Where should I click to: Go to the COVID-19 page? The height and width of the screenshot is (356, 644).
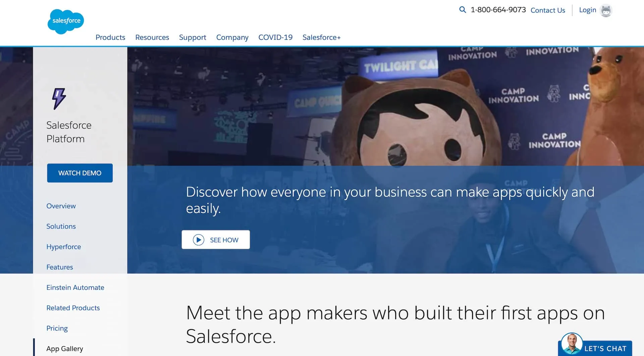coord(275,37)
